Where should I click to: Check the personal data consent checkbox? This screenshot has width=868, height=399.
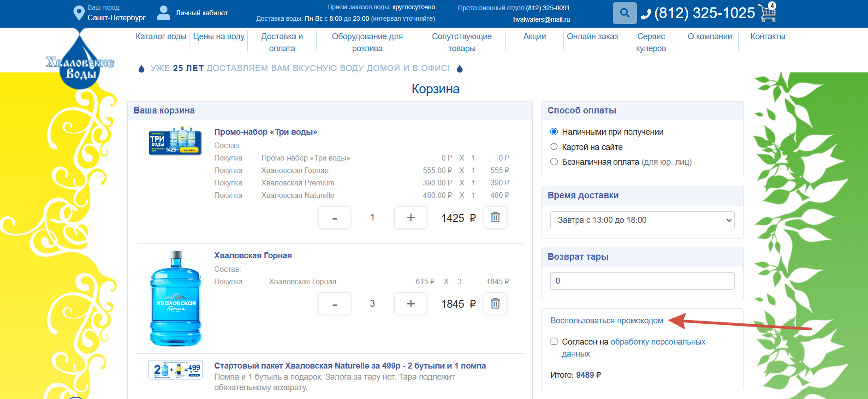coord(554,341)
